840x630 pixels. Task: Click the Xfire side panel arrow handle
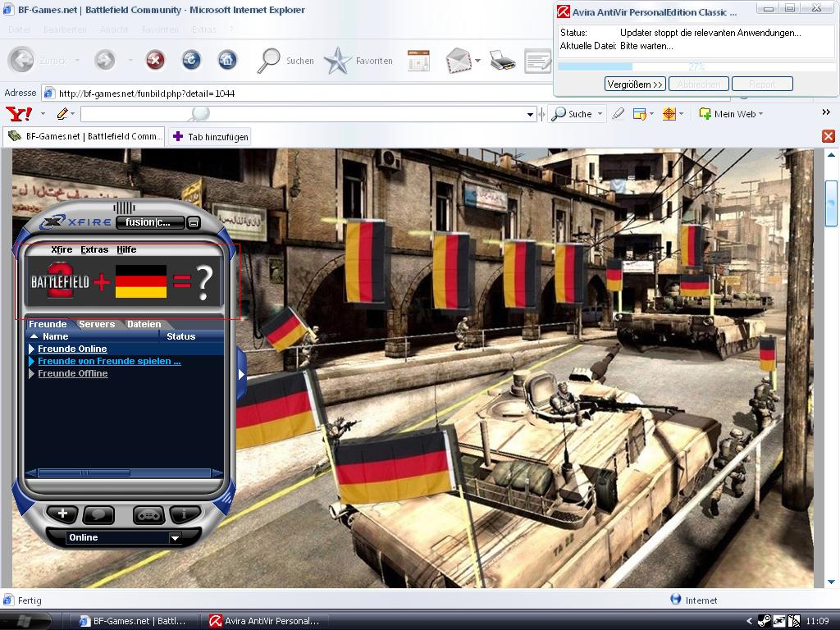(242, 374)
